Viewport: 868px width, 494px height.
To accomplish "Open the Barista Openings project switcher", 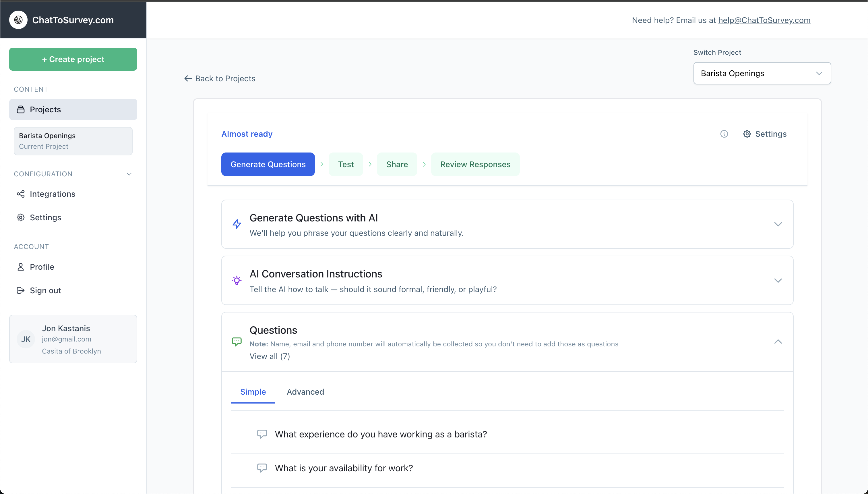I will coord(762,73).
